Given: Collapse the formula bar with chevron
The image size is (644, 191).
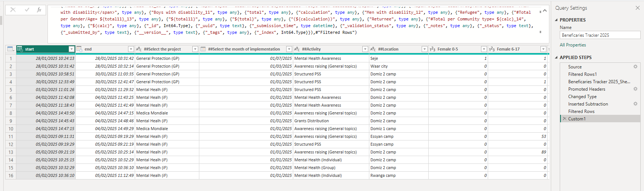Looking at the screenshot, I should (x=545, y=11).
